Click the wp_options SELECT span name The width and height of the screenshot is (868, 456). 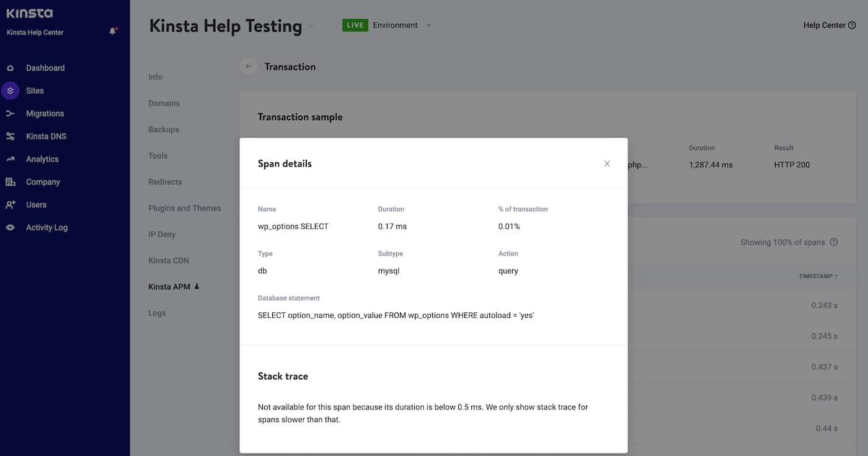point(293,227)
